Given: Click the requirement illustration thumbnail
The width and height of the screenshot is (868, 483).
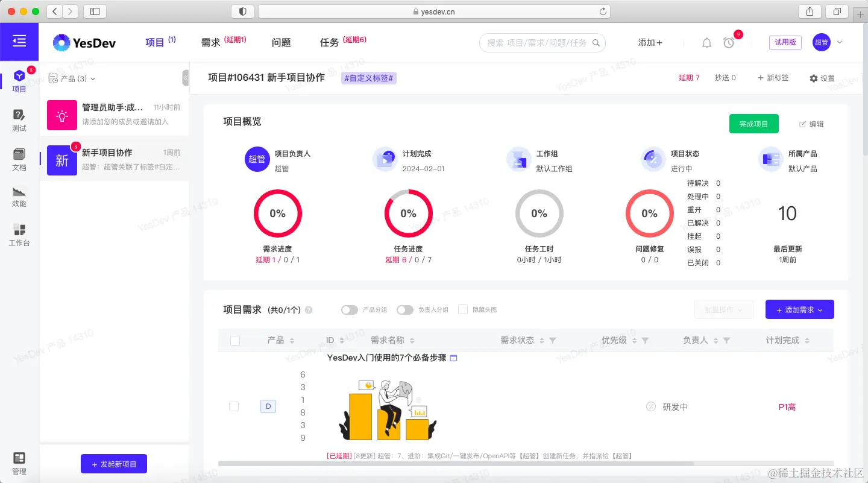Looking at the screenshot, I should [387, 409].
